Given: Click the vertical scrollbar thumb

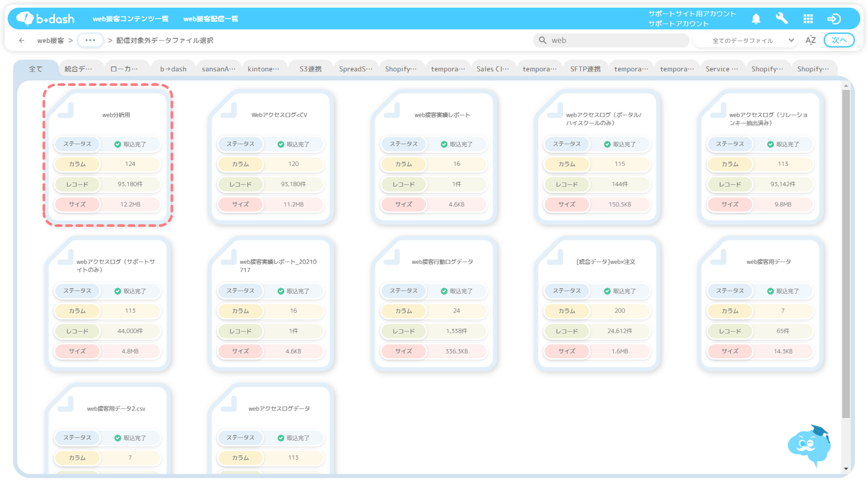Looking at the screenshot, I should tap(846, 254).
